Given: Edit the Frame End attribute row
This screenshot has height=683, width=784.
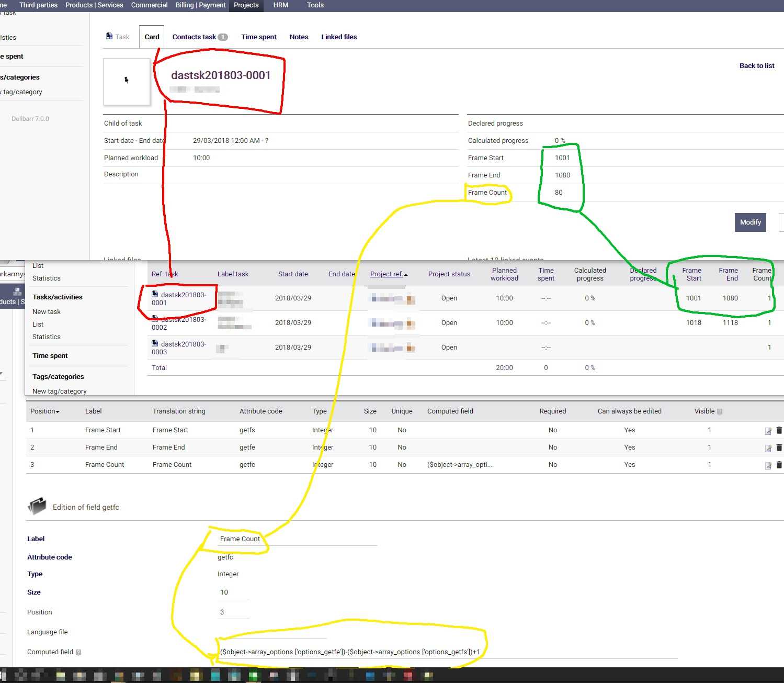Looking at the screenshot, I should click(x=768, y=448).
